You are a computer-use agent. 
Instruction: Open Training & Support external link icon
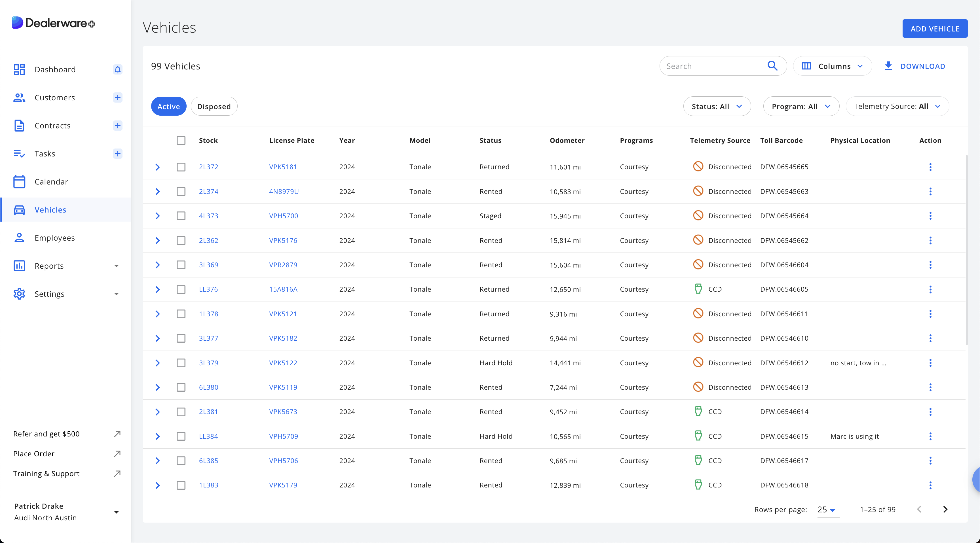tap(117, 473)
